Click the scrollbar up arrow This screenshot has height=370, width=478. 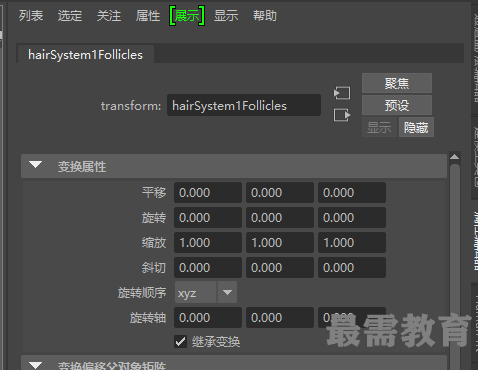point(454,157)
